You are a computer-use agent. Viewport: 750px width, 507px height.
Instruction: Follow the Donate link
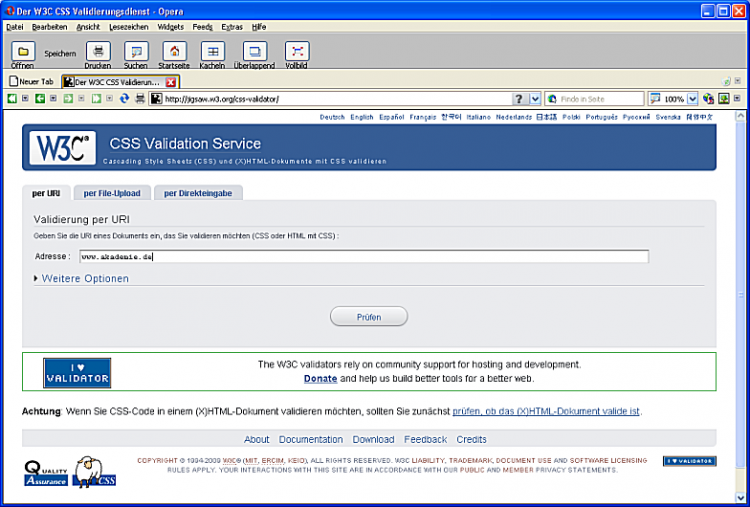click(x=320, y=379)
